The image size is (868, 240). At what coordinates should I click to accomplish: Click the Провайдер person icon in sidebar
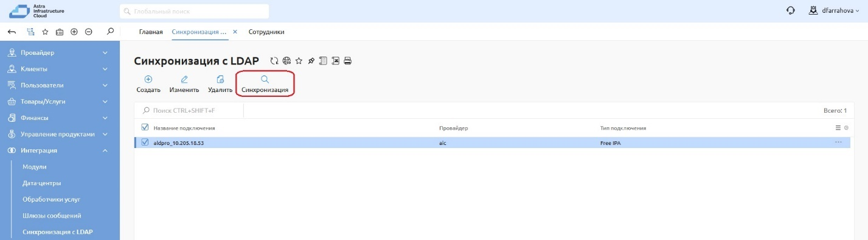point(12,53)
